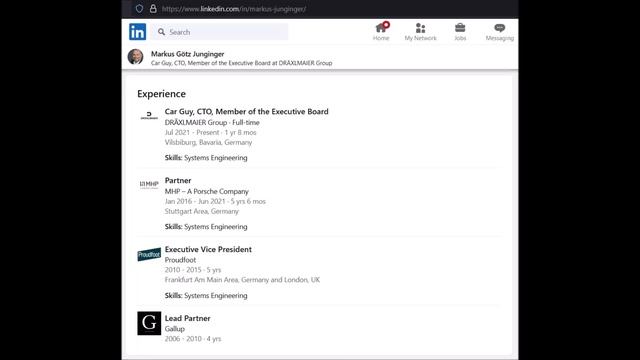This screenshot has height=360, width=640.
Task: Click Skills: Systems Engineering under Proudfoot
Action: coord(206,296)
